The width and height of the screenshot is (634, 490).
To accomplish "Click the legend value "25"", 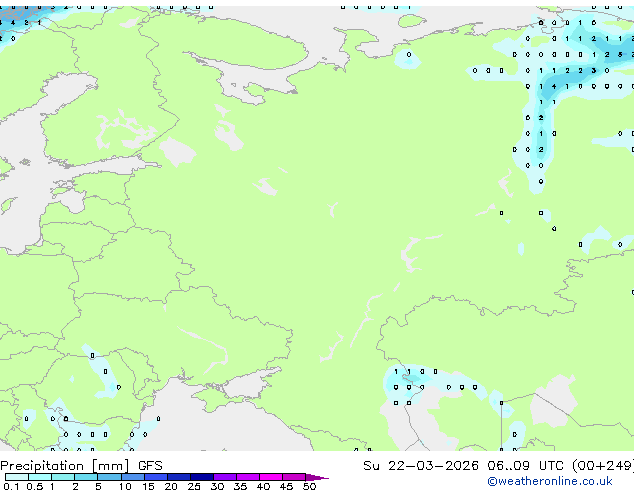I will [x=194, y=486].
